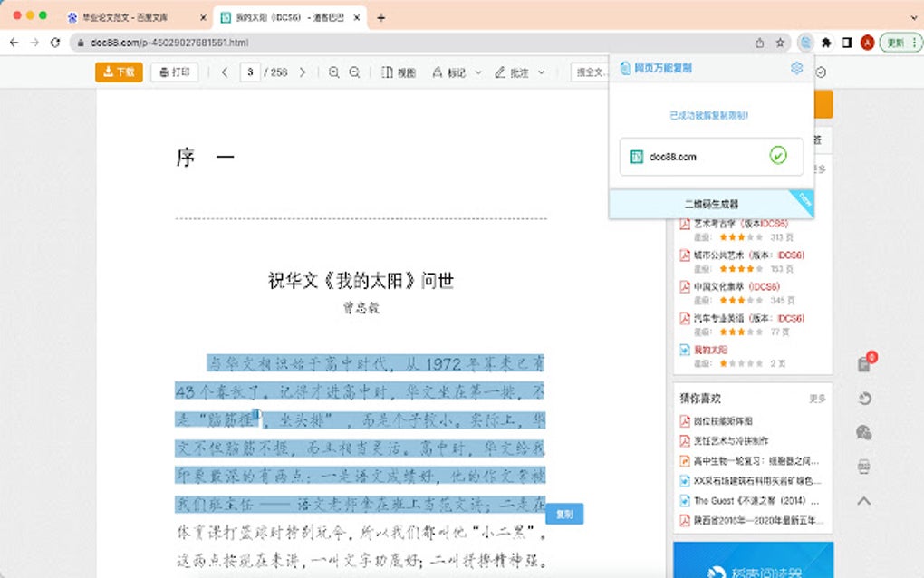The width and height of the screenshot is (924, 578).
Task: Expand the 批注 annotation dropdown
Action: click(x=541, y=72)
